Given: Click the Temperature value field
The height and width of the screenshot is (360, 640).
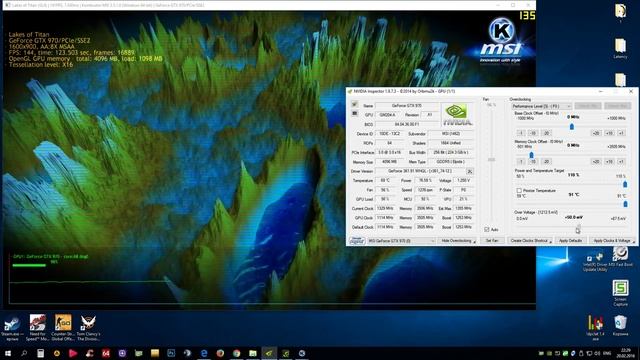Looking at the screenshot, I should tap(385, 180).
